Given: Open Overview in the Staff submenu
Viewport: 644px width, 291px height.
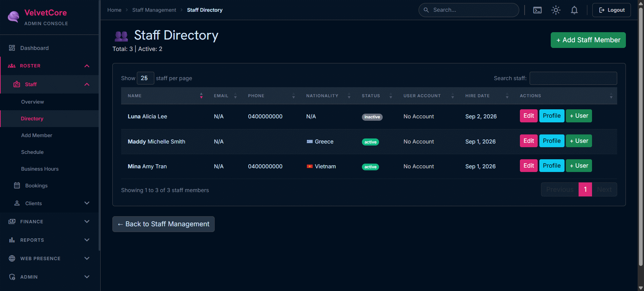Looking at the screenshot, I should [33, 102].
